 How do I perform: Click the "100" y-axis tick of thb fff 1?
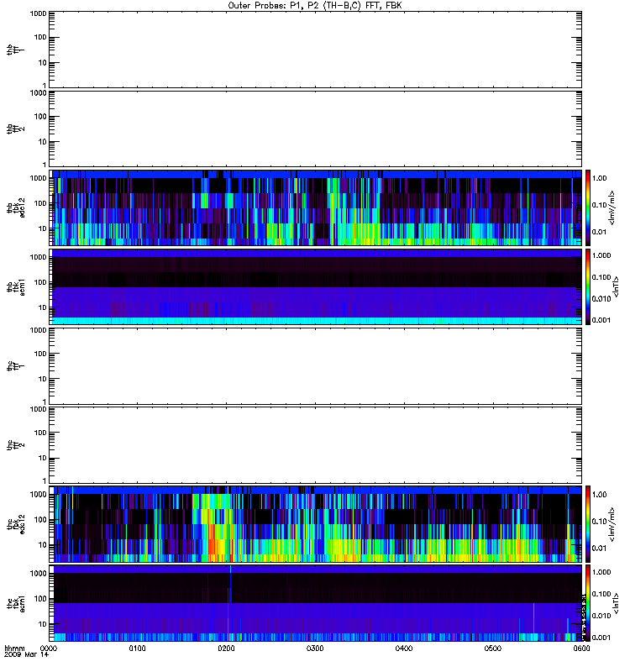[x=40, y=37]
